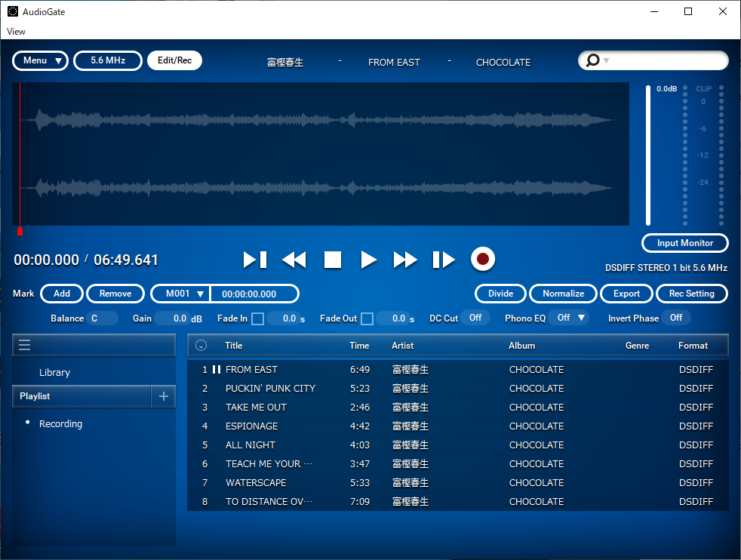Select Library in the sidebar

54,372
